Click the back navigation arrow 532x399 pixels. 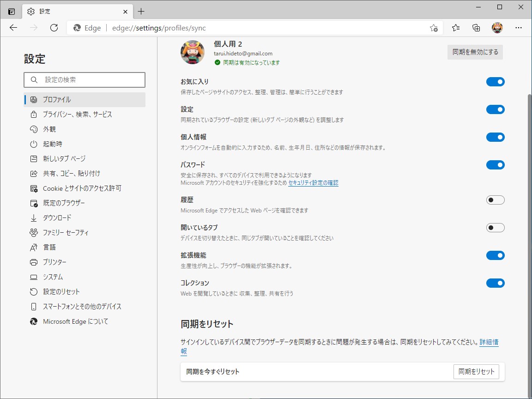coord(13,28)
